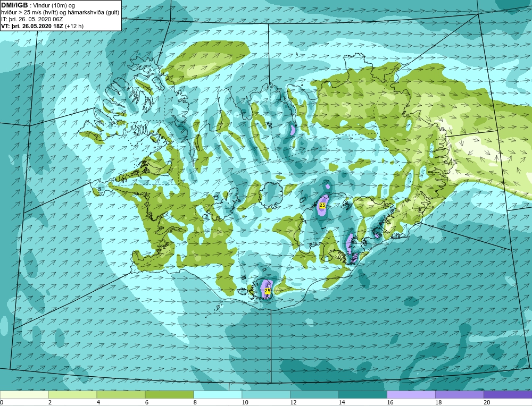
Task: Click the legend value label 14
Action: click(x=342, y=402)
